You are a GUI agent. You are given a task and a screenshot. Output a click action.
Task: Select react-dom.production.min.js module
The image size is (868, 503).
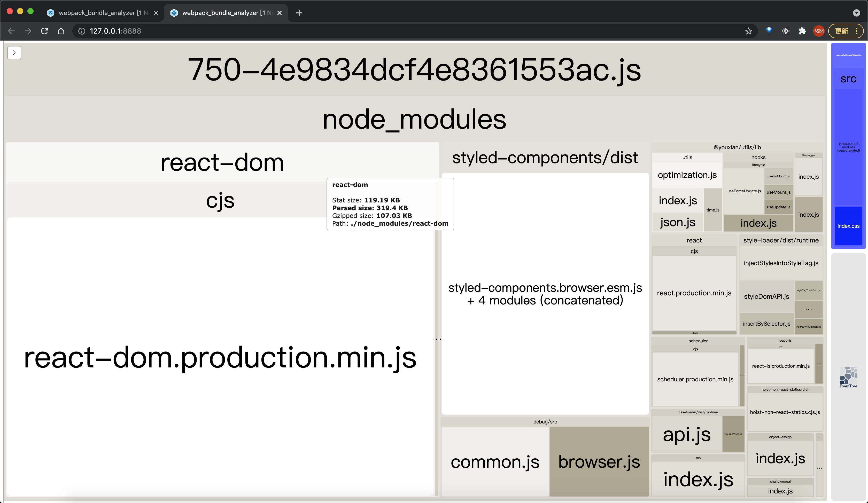(220, 357)
